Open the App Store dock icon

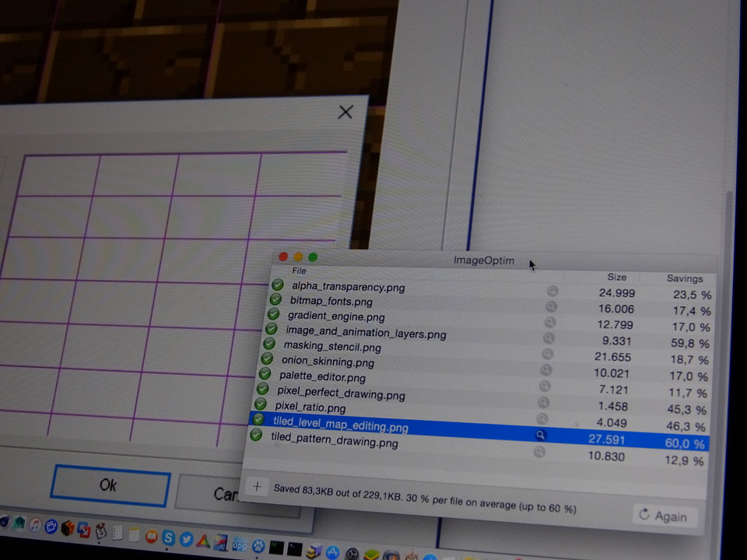(333, 551)
